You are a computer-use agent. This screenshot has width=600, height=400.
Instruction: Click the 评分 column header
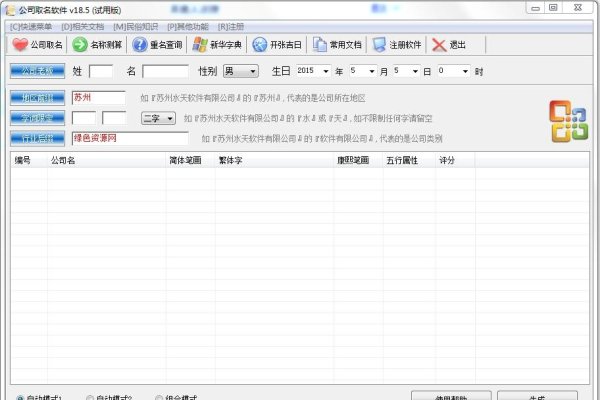[x=455, y=160]
